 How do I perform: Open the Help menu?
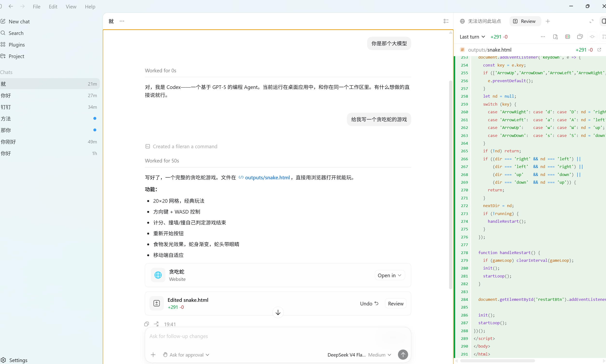click(90, 7)
